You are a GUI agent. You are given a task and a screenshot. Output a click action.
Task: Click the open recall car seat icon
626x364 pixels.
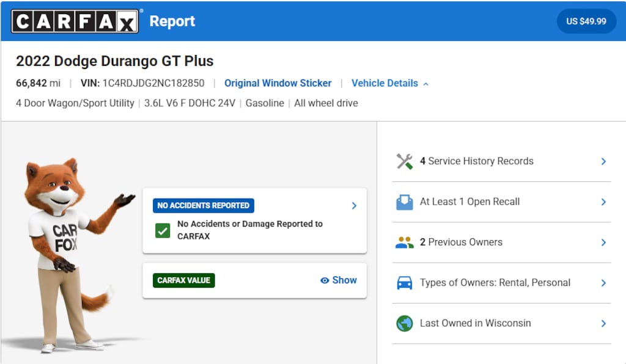[x=405, y=202]
